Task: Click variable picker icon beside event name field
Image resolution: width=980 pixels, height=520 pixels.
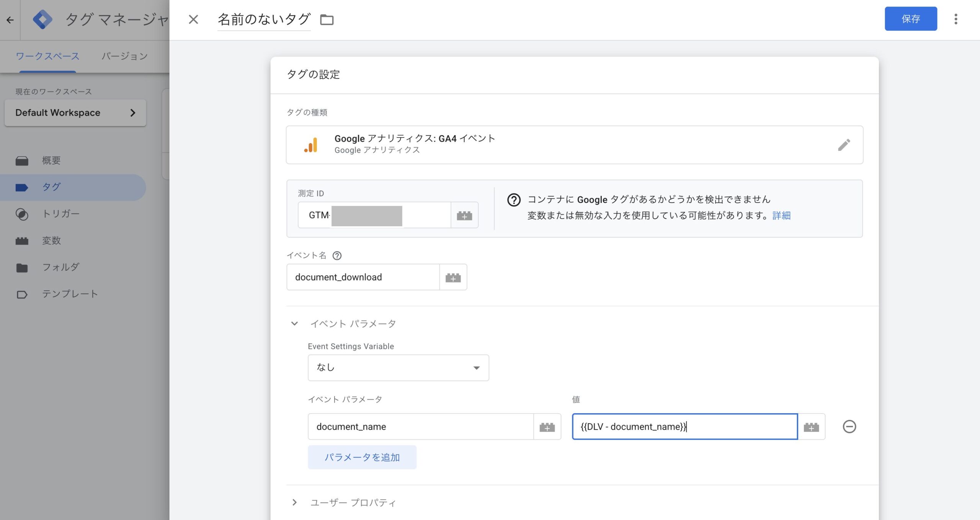Action: click(453, 277)
